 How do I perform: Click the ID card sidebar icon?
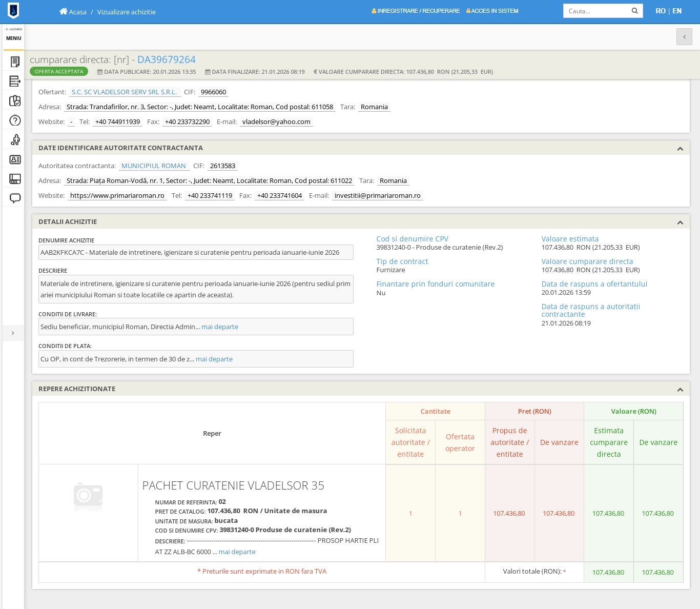(15, 159)
